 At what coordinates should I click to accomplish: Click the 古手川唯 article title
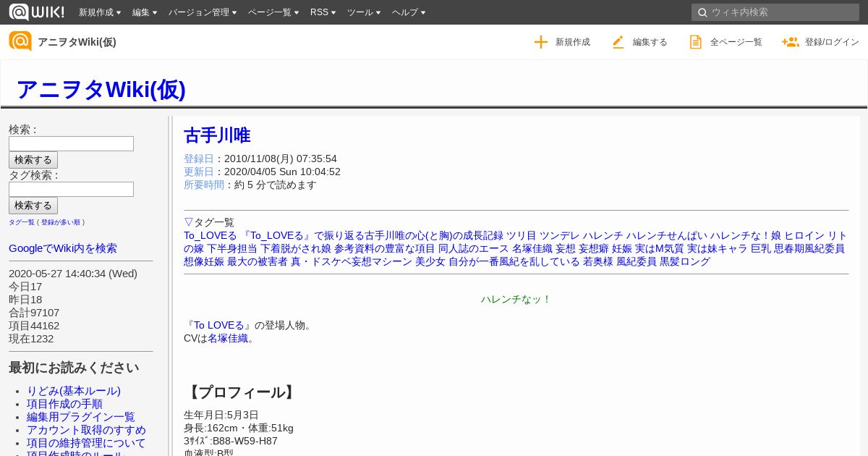(x=217, y=135)
